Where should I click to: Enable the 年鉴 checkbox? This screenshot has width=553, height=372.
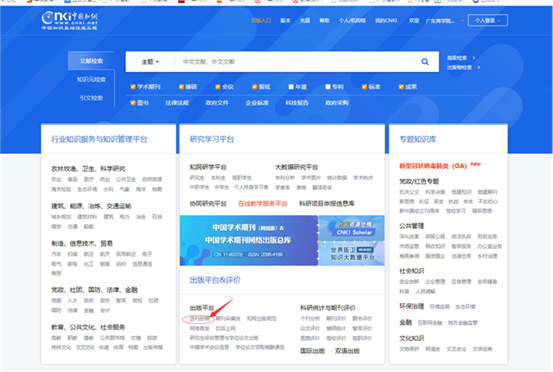(291, 87)
